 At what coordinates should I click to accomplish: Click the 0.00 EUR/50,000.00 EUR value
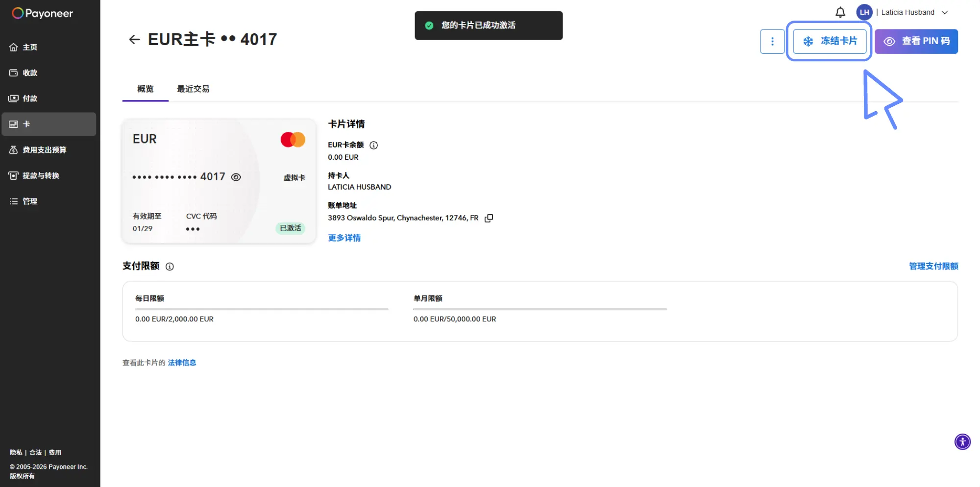coord(455,319)
